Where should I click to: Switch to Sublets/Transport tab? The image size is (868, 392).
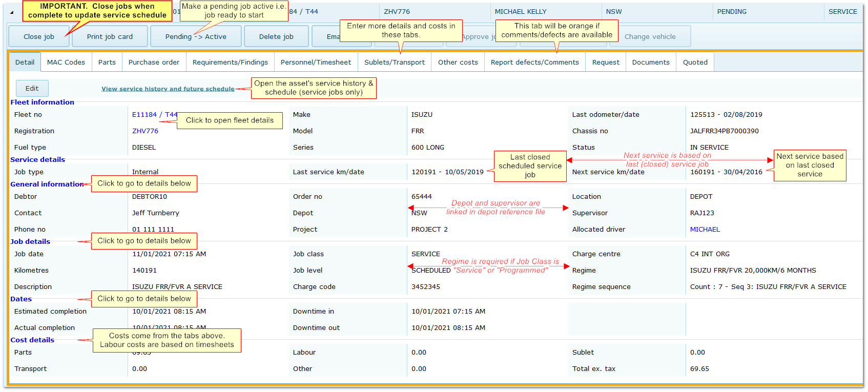click(395, 63)
